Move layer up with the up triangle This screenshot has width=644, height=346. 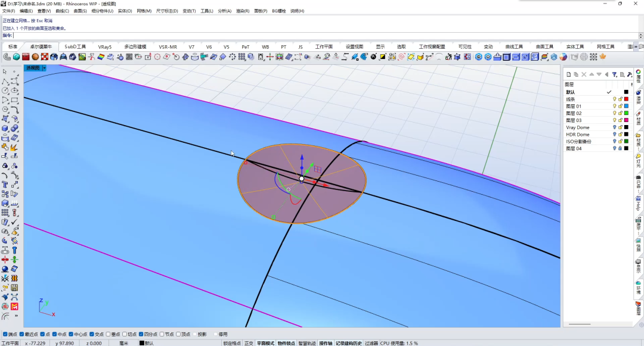[592, 74]
